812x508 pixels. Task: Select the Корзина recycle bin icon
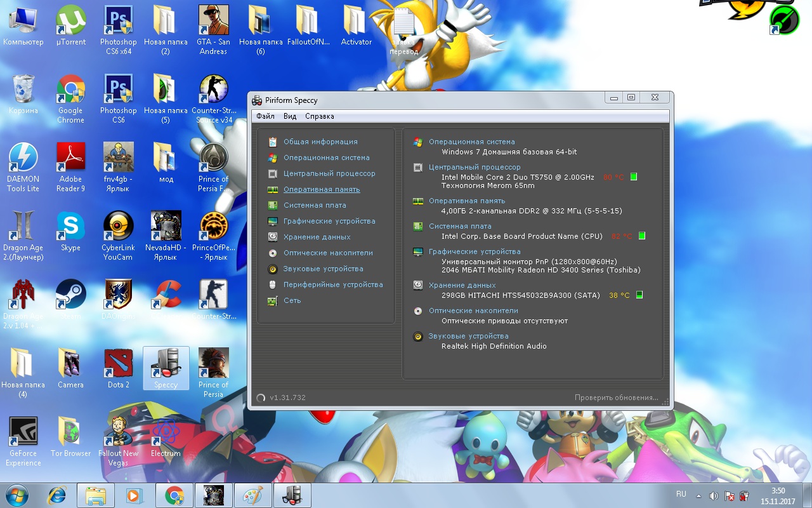pyautogui.click(x=23, y=94)
